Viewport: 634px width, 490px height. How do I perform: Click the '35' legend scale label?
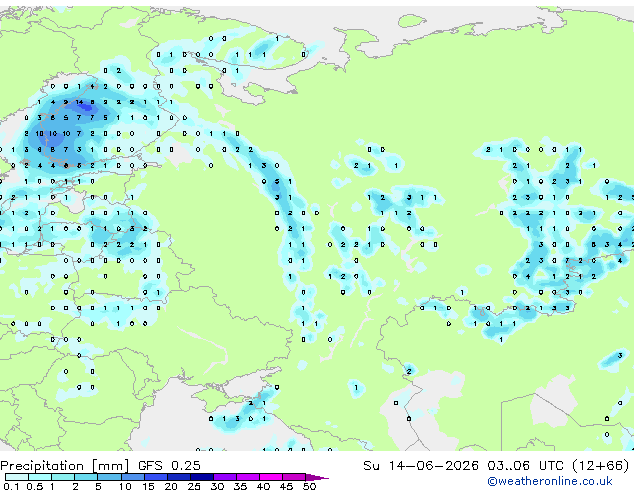point(240,486)
